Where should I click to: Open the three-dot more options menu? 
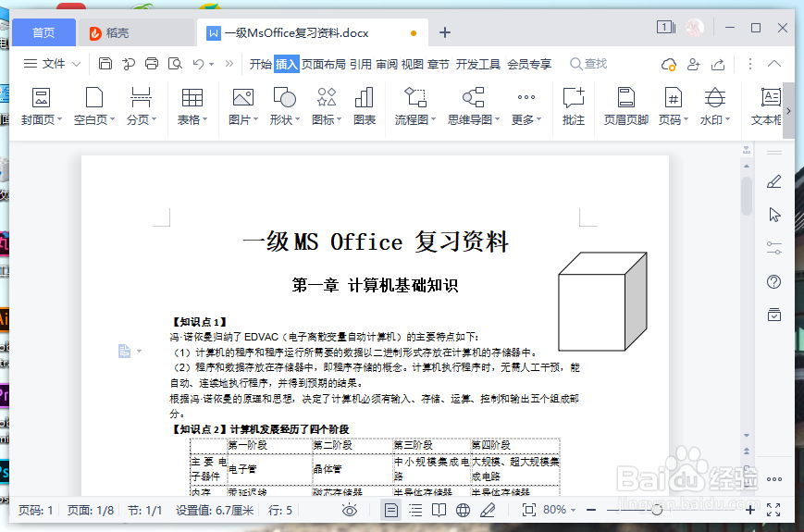pos(750,64)
